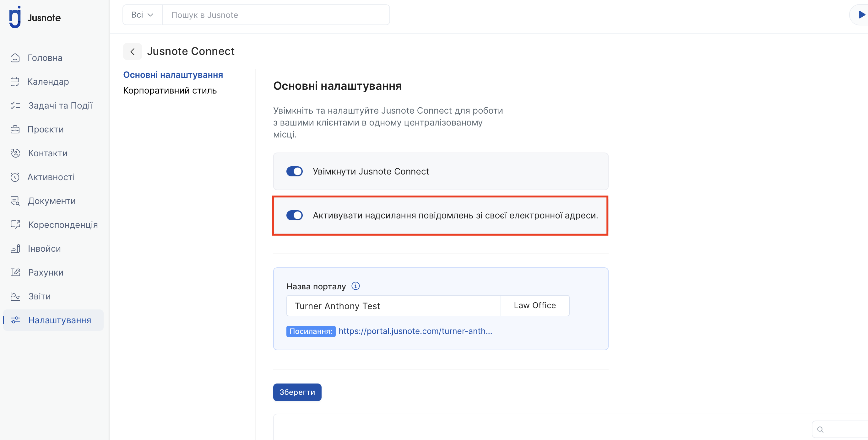Open the Звіти chart icon

tap(15, 296)
